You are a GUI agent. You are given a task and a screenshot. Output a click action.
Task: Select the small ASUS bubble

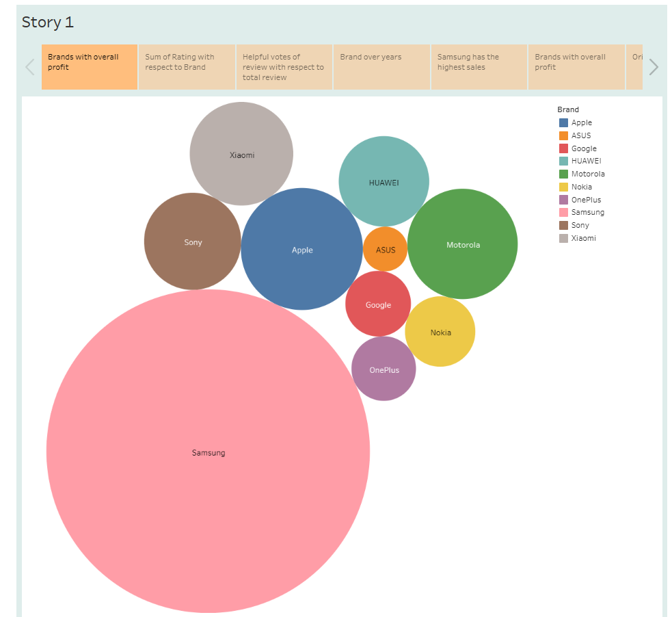pyautogui.click(x=385, y=250)
